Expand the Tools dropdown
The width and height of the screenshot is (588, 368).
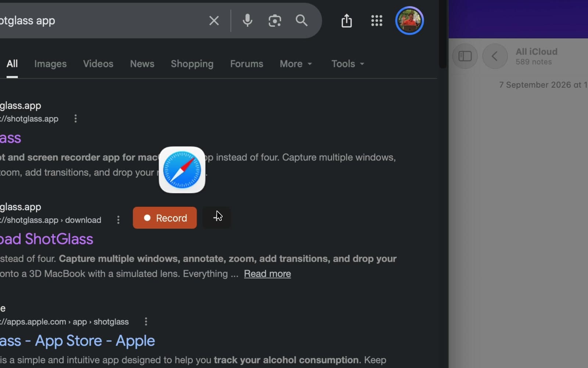pyautogui.click(x=348, y=64)
